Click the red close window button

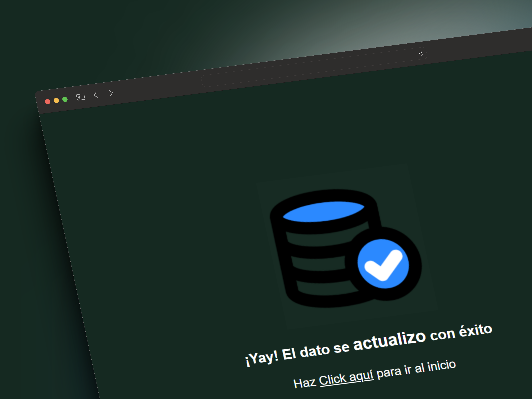click(48, 102)
